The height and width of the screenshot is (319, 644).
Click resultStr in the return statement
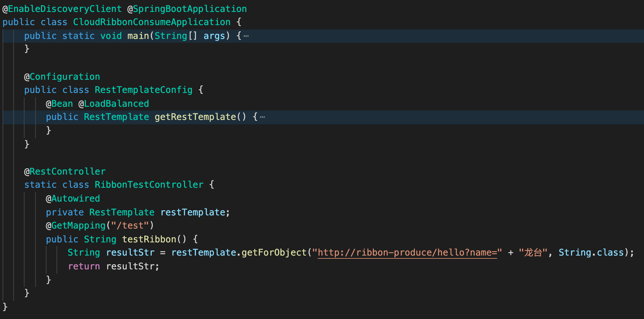(130, 267)
